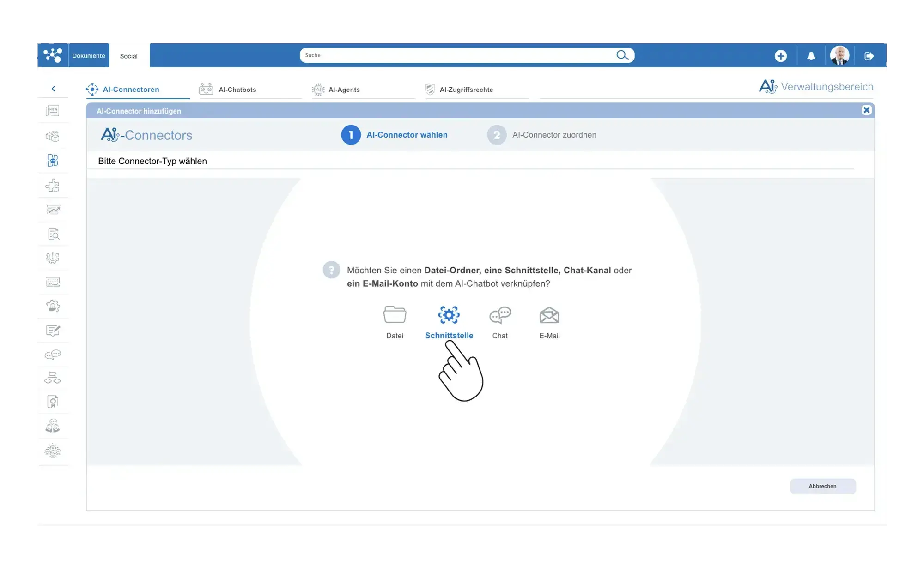Select the Datei folder connector icon
The width and height of the screenshot is (924, 566).
pos(395,315)
